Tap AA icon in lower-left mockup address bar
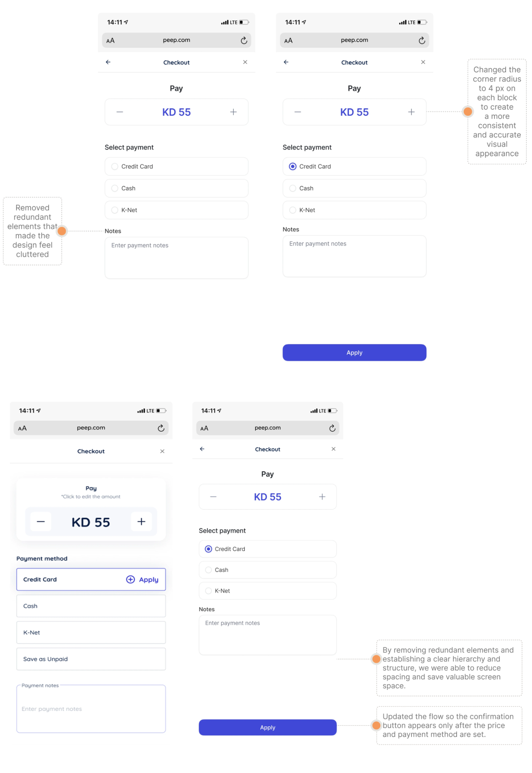Image resolution: width=532 pixels, height=773 pixels. 22,428
